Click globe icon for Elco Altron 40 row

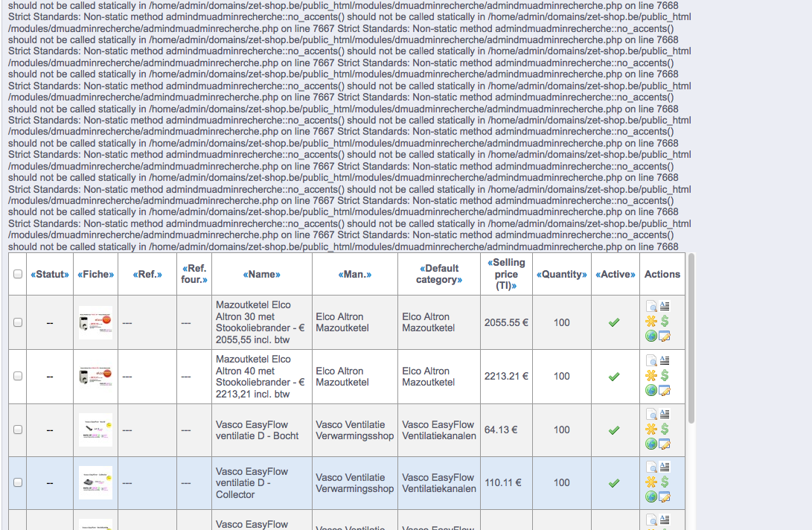pos(651,389)
